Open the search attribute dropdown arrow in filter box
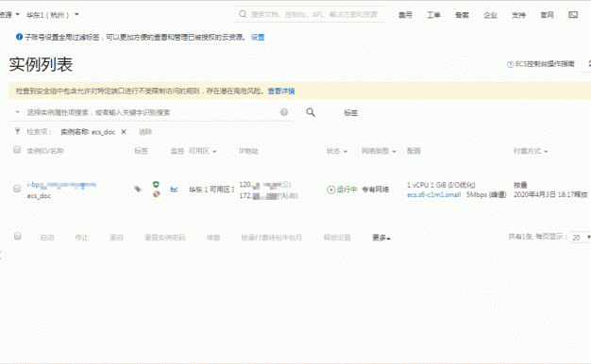591x364 pixels. point(17,112)
